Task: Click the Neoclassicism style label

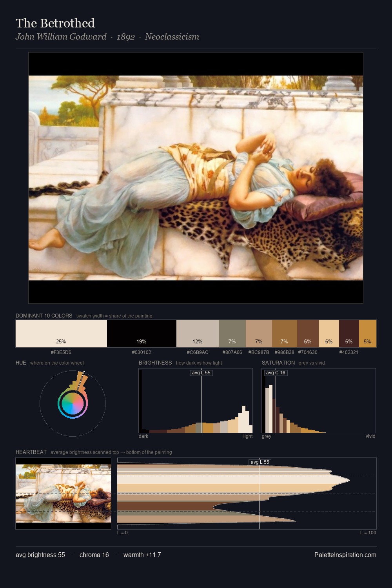Action: pos(172,37)
